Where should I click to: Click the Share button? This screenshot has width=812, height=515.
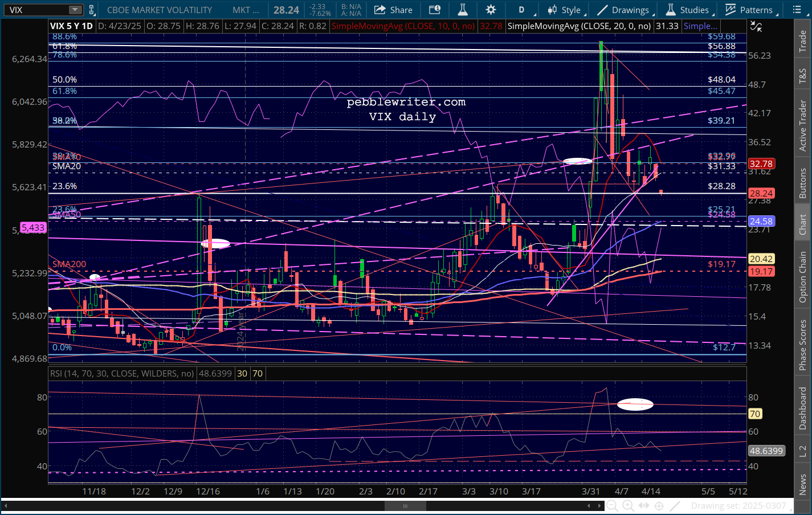click(x=394, y=10)
